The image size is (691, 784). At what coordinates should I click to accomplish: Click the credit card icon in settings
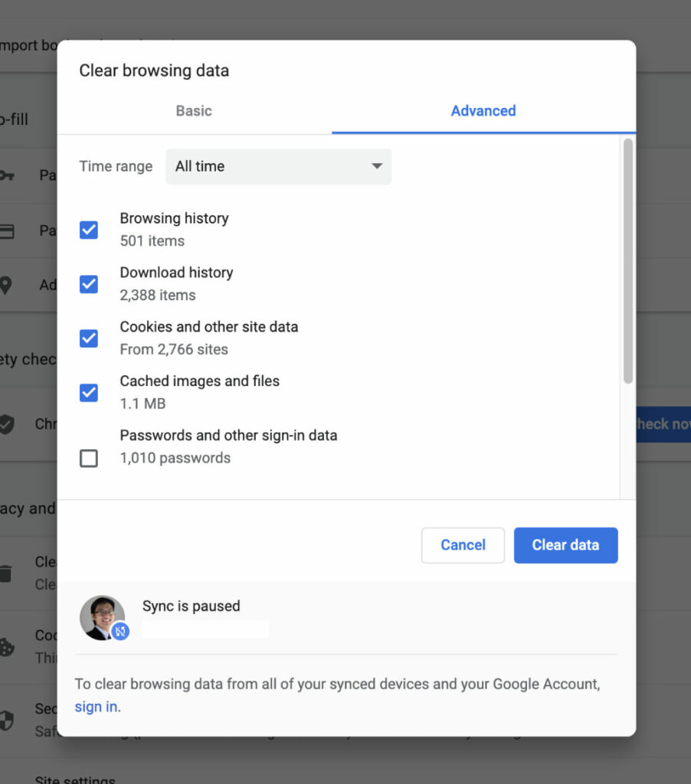(x=6, y=231)
